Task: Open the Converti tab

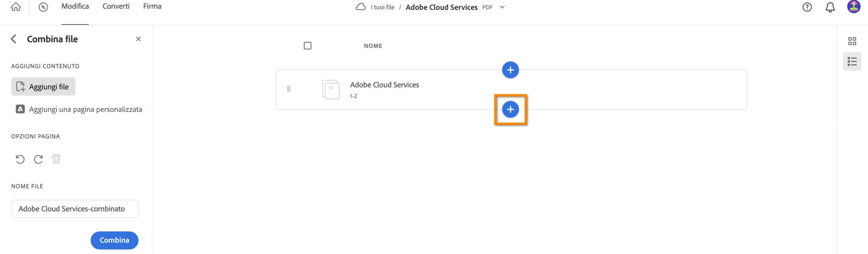Action: coord(116,6)
